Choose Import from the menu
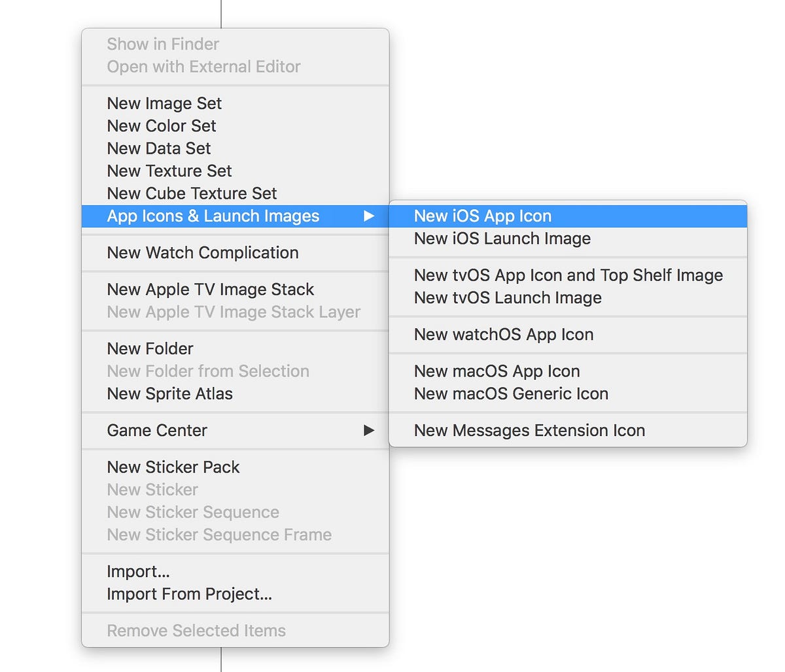 (138, 571)
